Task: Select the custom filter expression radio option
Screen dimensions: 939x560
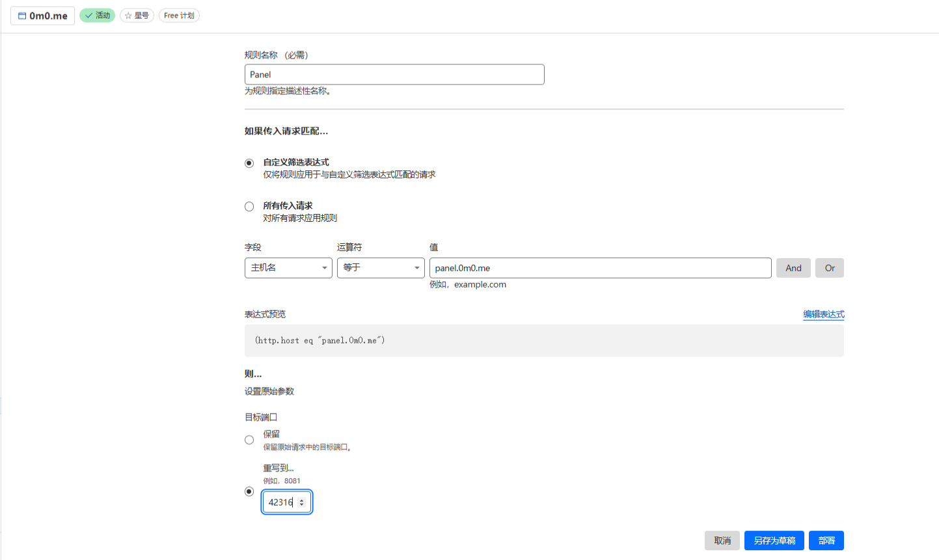Action: coord(249,163)
